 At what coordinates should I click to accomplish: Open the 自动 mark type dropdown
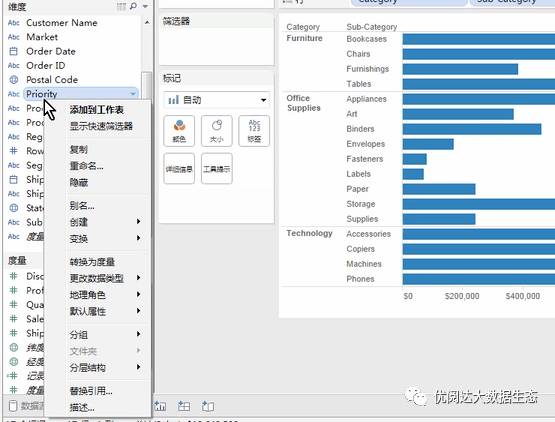point(217,100)
